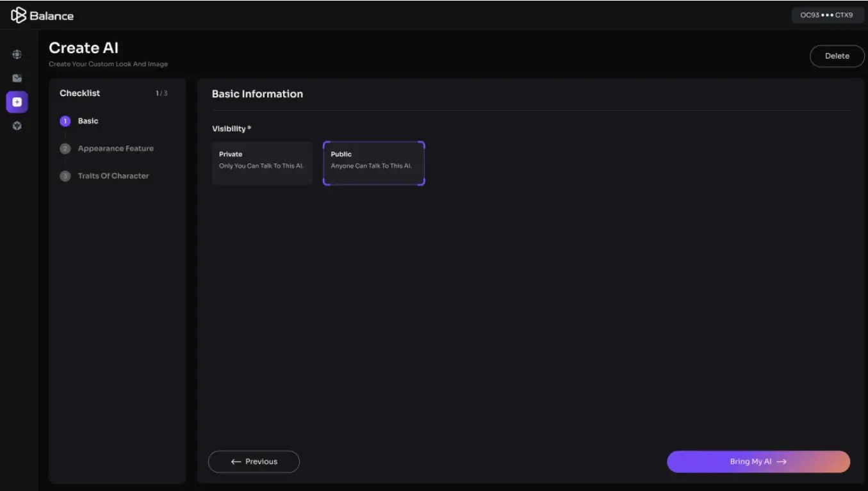Click the OC93 CTX9 wallet badge

827,14
